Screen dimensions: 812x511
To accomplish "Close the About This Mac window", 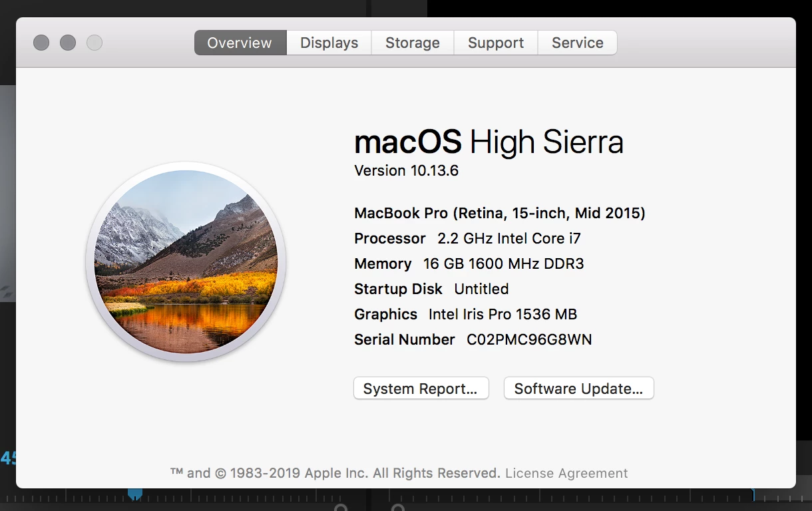I will [x=41, y=43].
